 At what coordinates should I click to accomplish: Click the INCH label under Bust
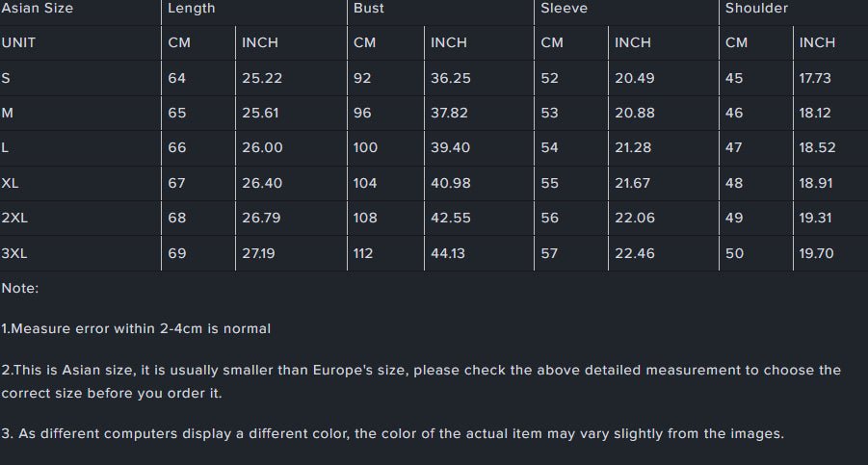pyautogui.click(x=448, y=42)
